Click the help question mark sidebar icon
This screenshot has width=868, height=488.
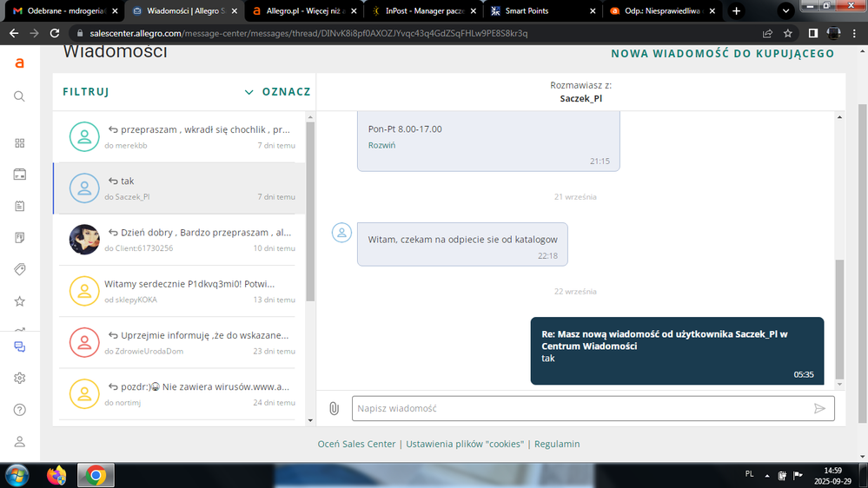[19, 409]
